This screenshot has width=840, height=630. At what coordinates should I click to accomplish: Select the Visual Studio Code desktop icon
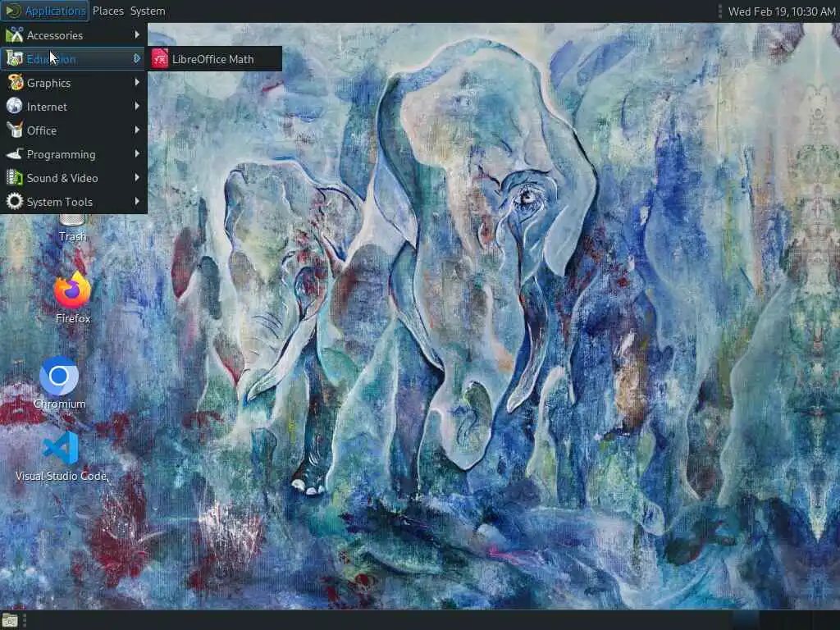61,456
